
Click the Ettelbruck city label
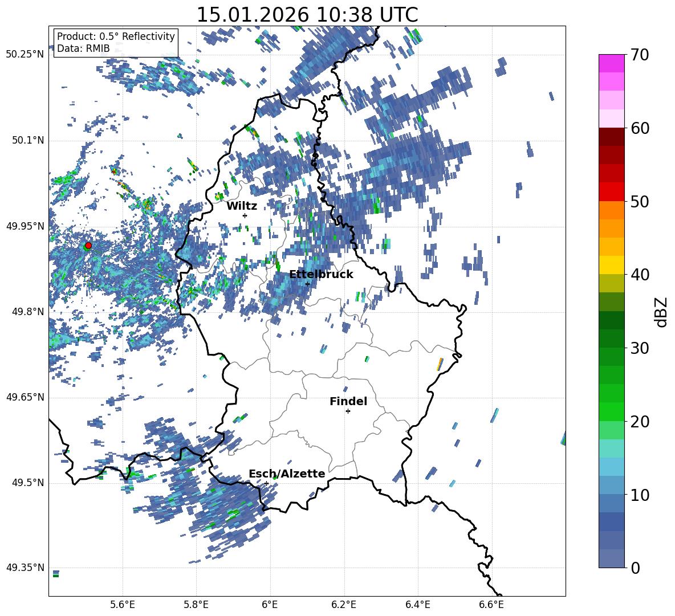321,275
